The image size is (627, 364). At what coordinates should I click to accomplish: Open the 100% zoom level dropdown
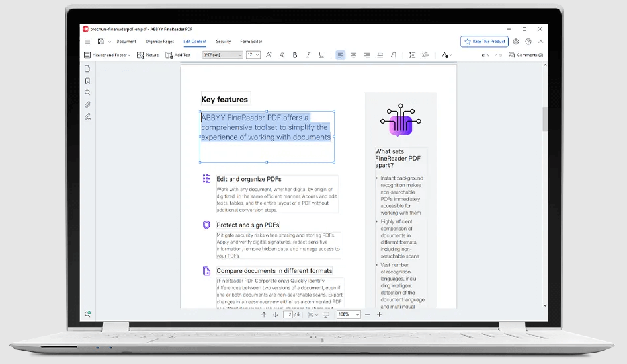tap(349, 315)
